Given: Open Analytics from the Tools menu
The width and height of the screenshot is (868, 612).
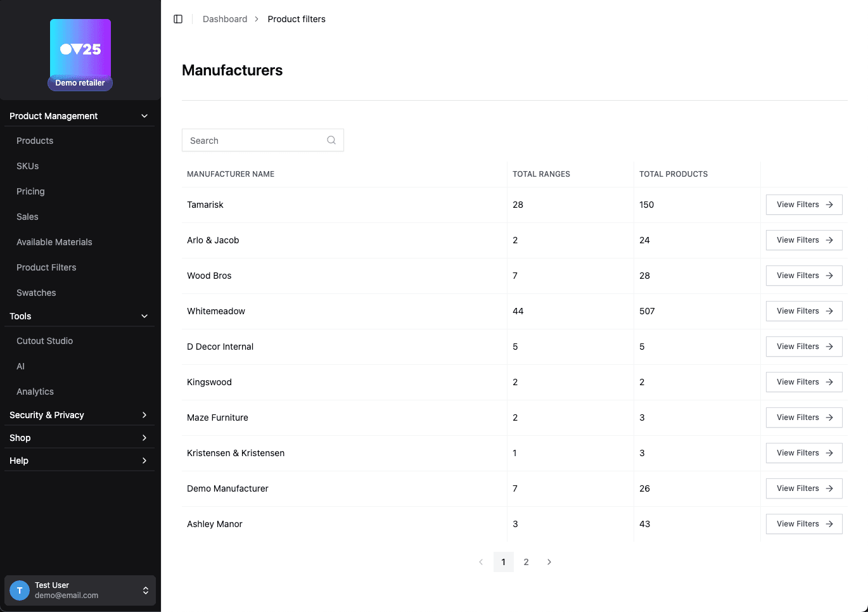Looking at the screenshot, I should tap(35, 392).
